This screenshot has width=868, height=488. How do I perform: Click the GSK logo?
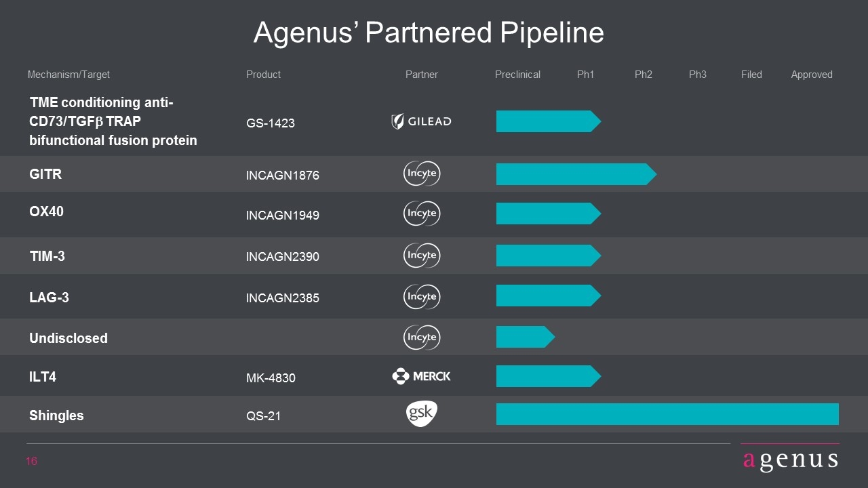click(x=422, y=414)
